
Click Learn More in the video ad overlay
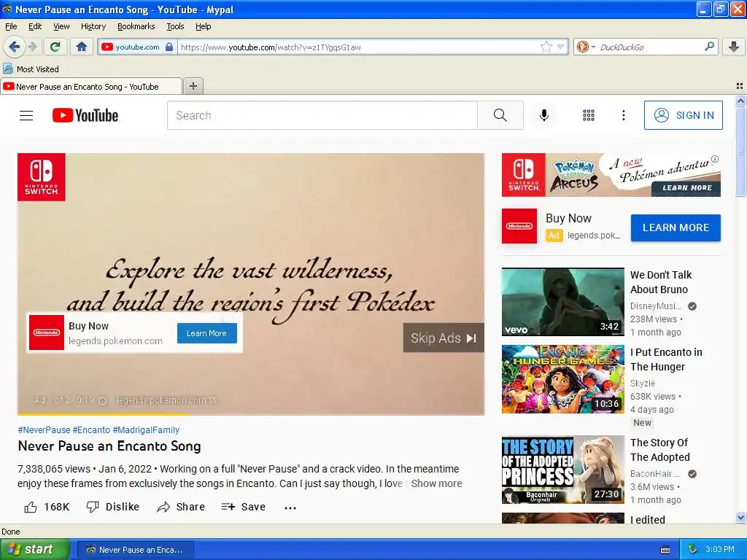click(206, 333)
